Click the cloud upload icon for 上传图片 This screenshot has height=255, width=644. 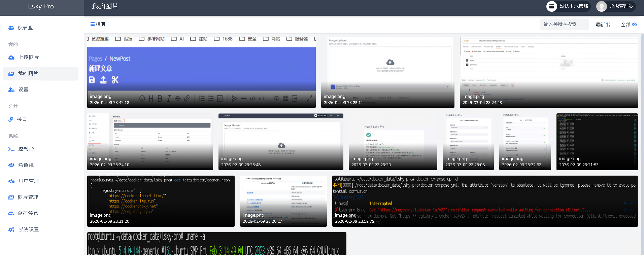[11, 58]
